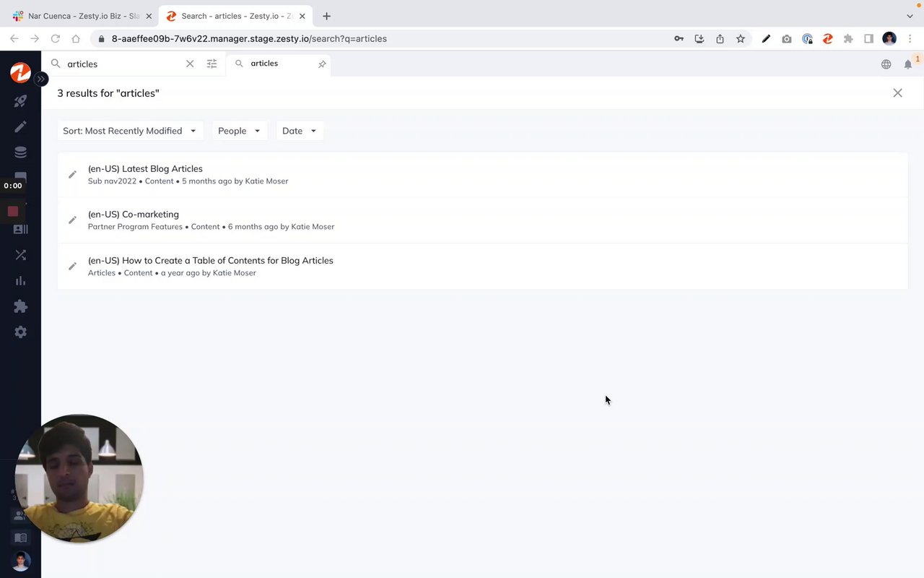
Task: Open Launchpad rocket icon in sidebar
Action: pos(20,101)
